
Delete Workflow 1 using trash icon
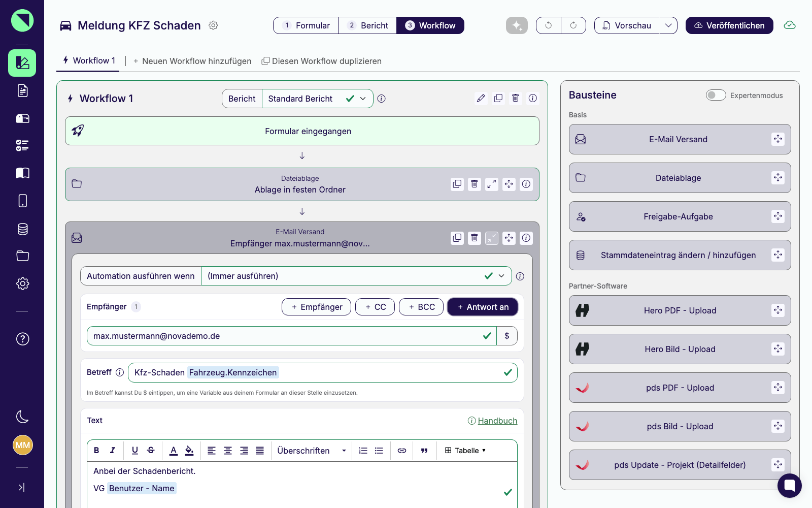516,98
